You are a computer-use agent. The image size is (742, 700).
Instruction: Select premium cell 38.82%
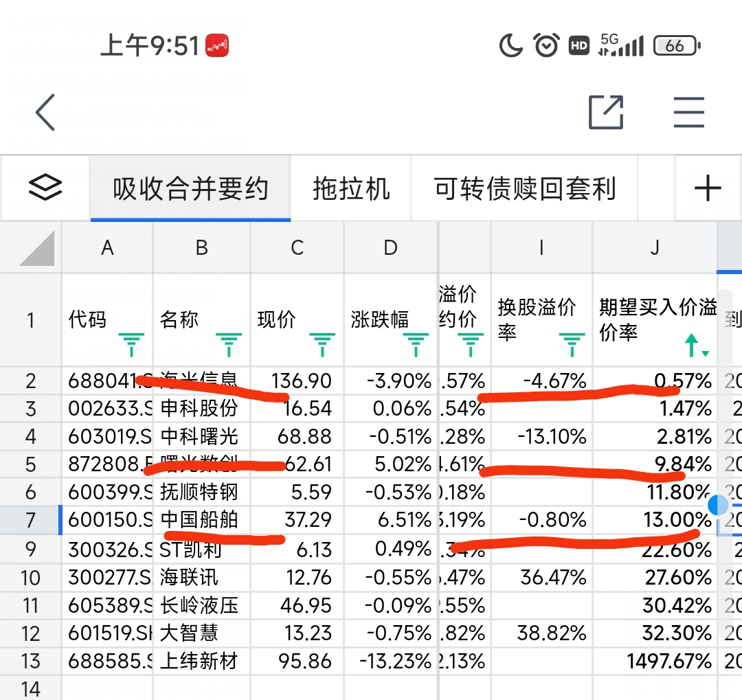[x=542, y=633]
